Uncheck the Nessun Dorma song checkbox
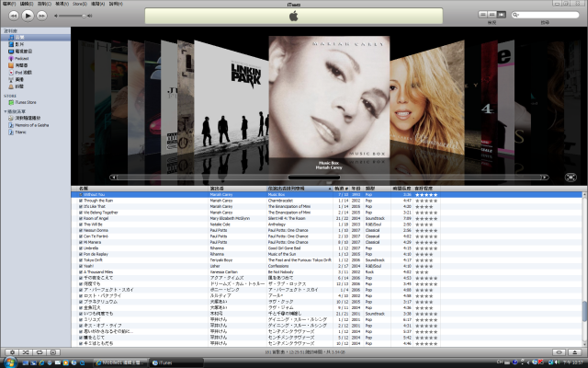 (x=81, y=230)
